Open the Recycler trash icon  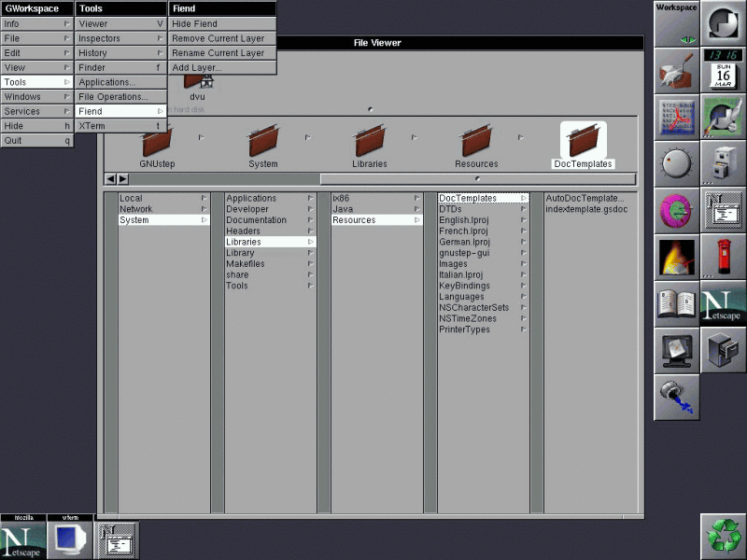point(723,536)
